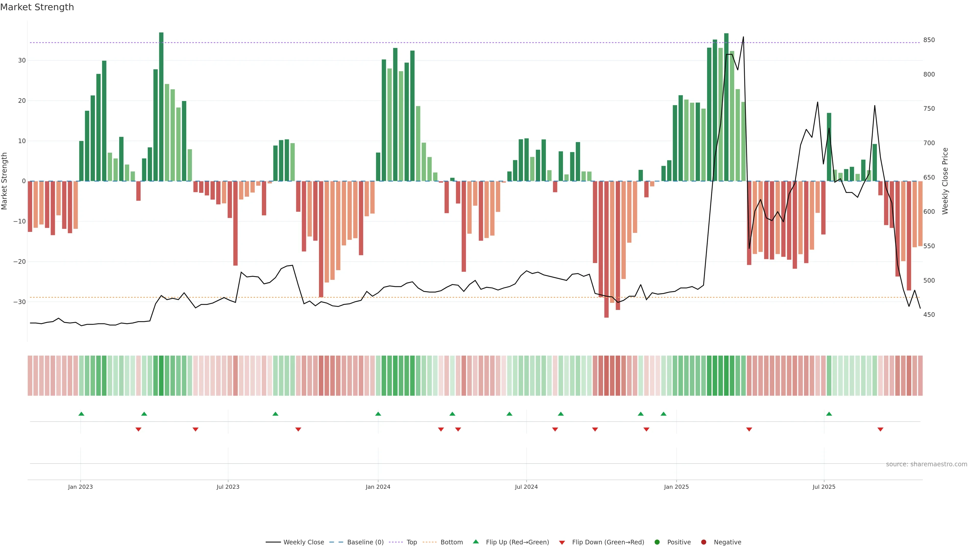Click the green Positive circle in legend
The height and width of the screenshot is (551, 980).
657,542
